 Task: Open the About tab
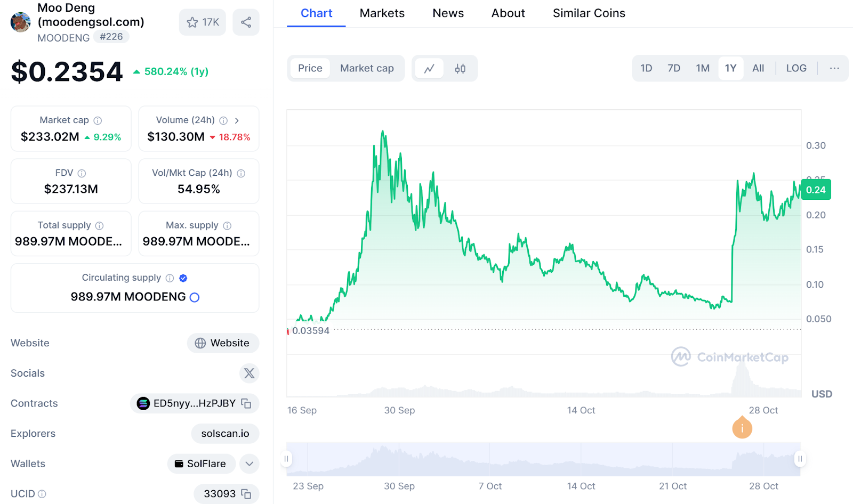[508, 13]
